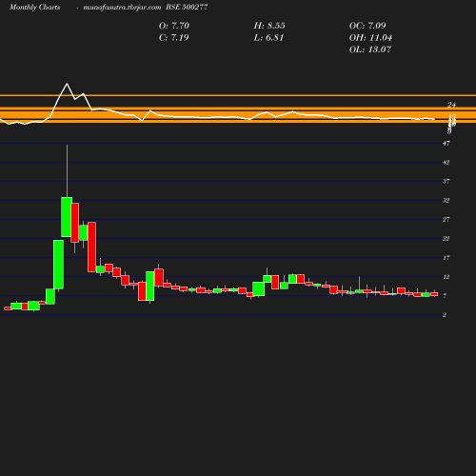Click the open value 'O: 7.70'
The height and width of the screenshot is (476, 476).
(x=174, y=26)
